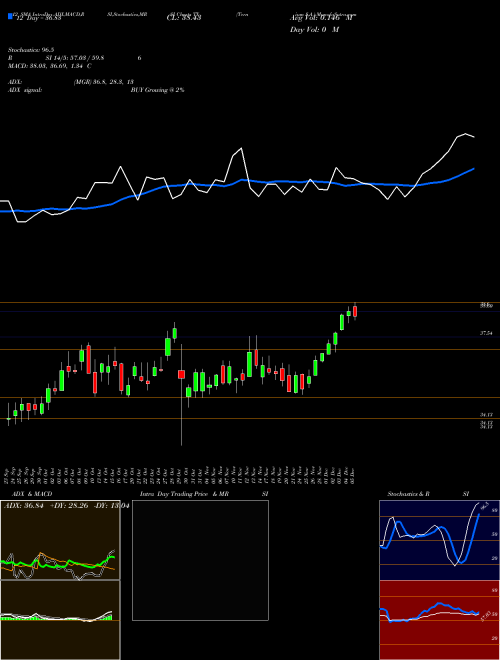
Task: Click the 'BUY Growing @ 2%' signal text
Action: tap(157, 90)
